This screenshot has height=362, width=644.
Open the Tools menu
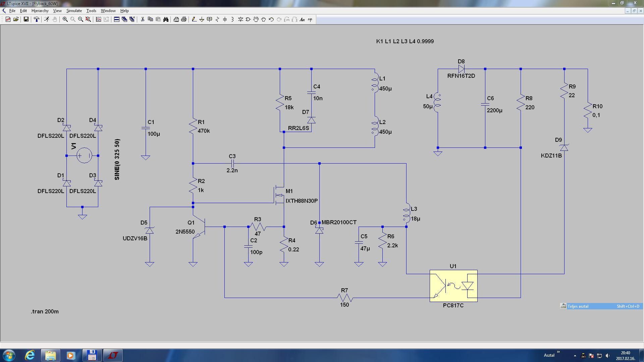click(x=91, y=11)
